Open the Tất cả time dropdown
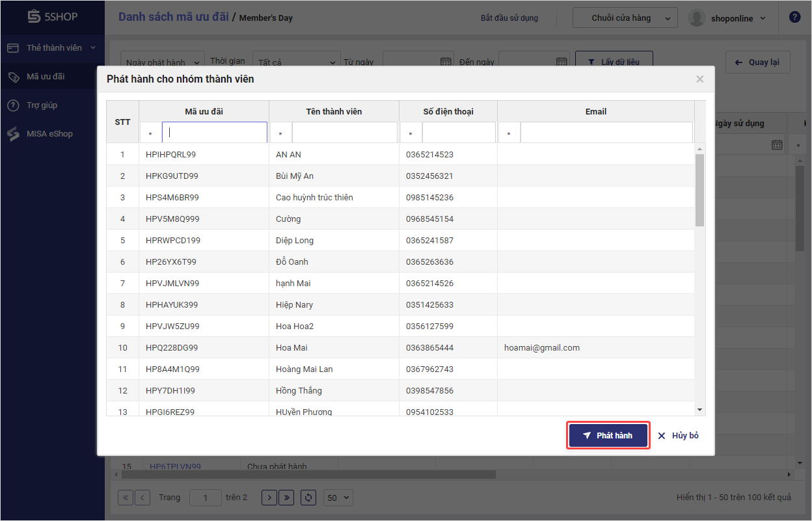 pos(296,62)
